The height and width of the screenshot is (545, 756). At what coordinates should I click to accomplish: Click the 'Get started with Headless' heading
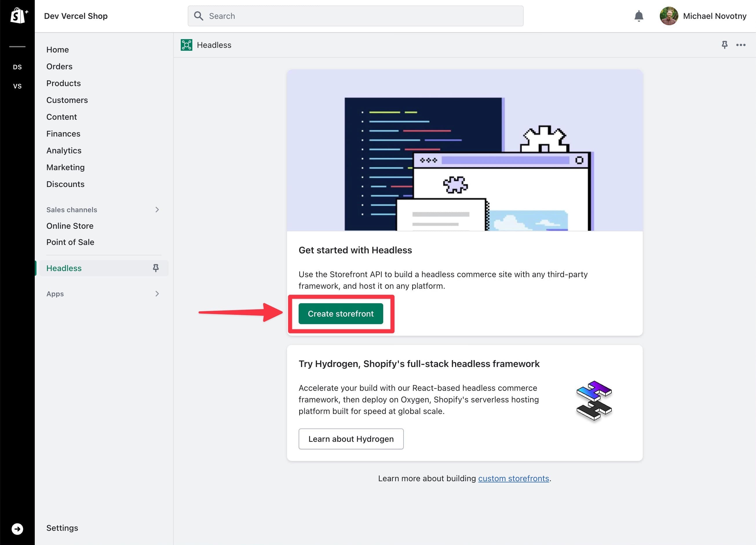[x=355, y=250]
